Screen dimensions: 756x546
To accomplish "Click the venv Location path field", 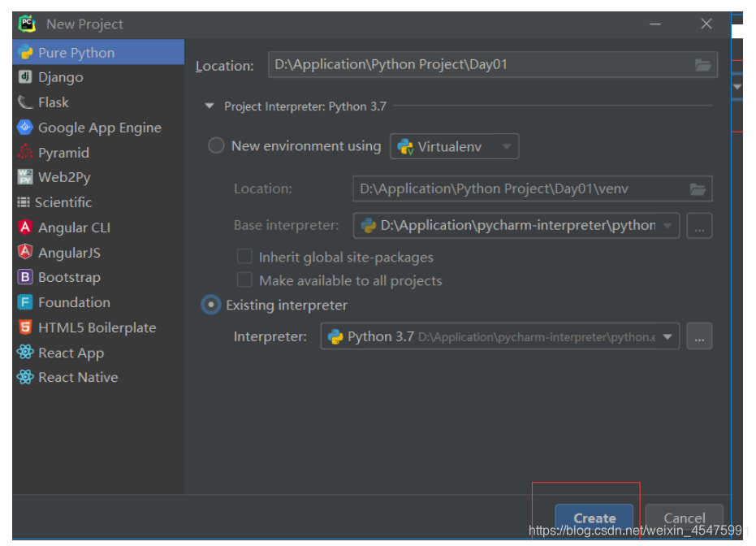I will [533, 188].
